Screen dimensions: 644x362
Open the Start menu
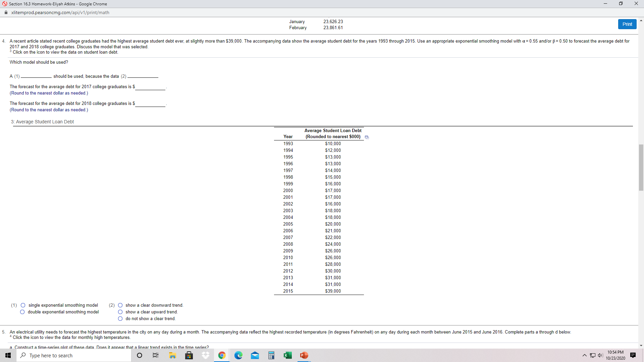coord(8,355)
